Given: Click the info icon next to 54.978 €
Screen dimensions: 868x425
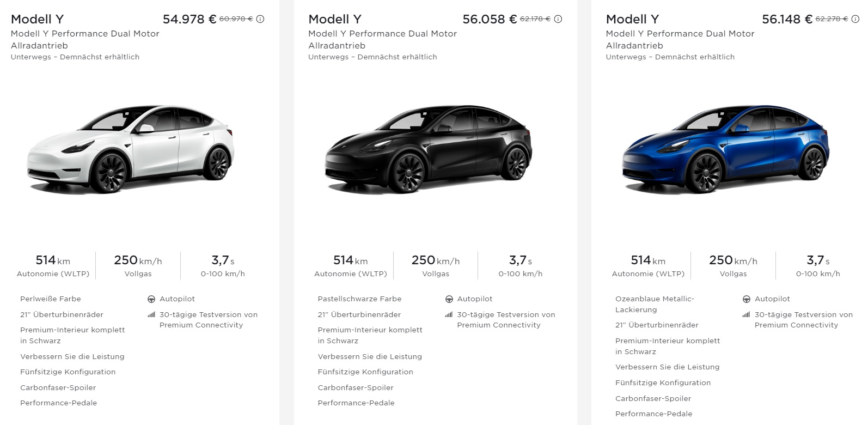Looking at the screenshot, I should click(x=260, y=18).
